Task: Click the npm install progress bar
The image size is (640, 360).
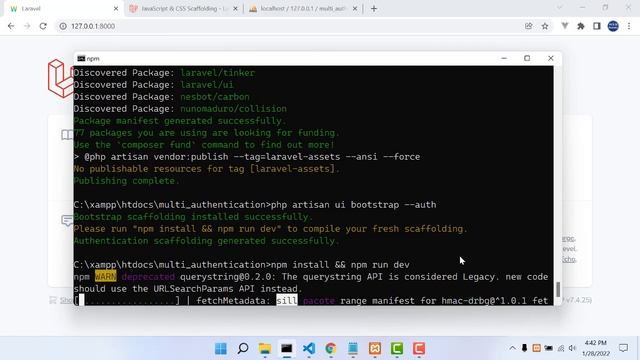Action: pyautogui.click(x=127, y=301)
